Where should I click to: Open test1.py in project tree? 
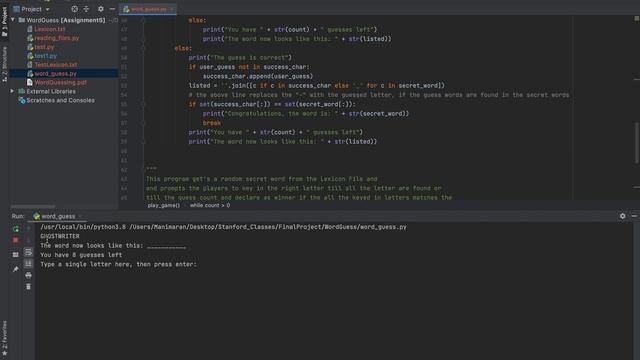[45, 56]
